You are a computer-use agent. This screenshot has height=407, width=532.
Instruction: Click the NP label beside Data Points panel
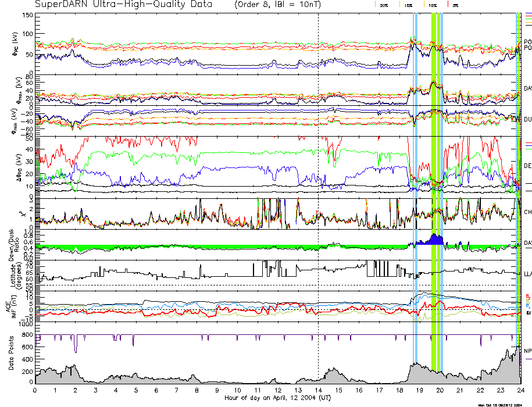click(x=528, y=351)
